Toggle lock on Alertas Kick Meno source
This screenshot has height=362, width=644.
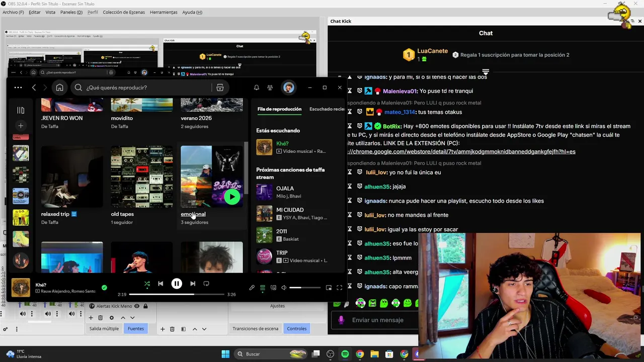coord(145,306)
